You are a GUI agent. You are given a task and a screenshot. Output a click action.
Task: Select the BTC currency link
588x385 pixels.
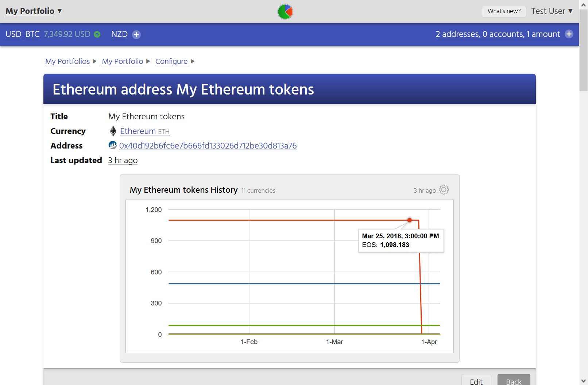32,34
